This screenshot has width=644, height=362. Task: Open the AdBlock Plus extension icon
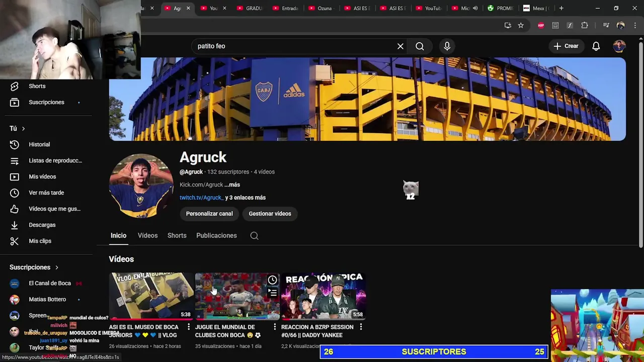click(541, 26)
